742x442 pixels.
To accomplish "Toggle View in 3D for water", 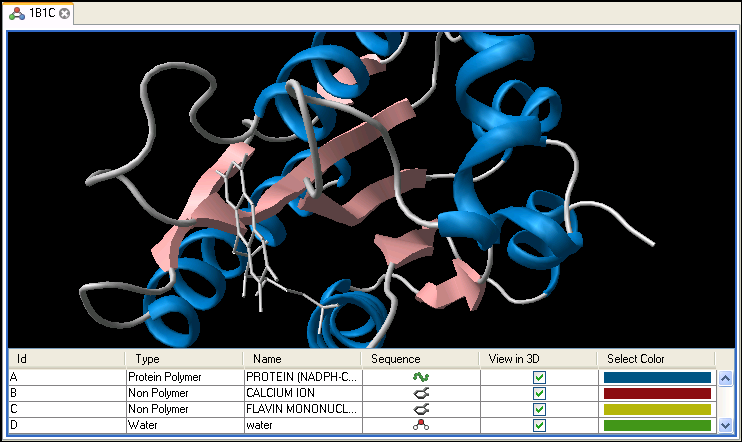I will click(x=539, y=425).
